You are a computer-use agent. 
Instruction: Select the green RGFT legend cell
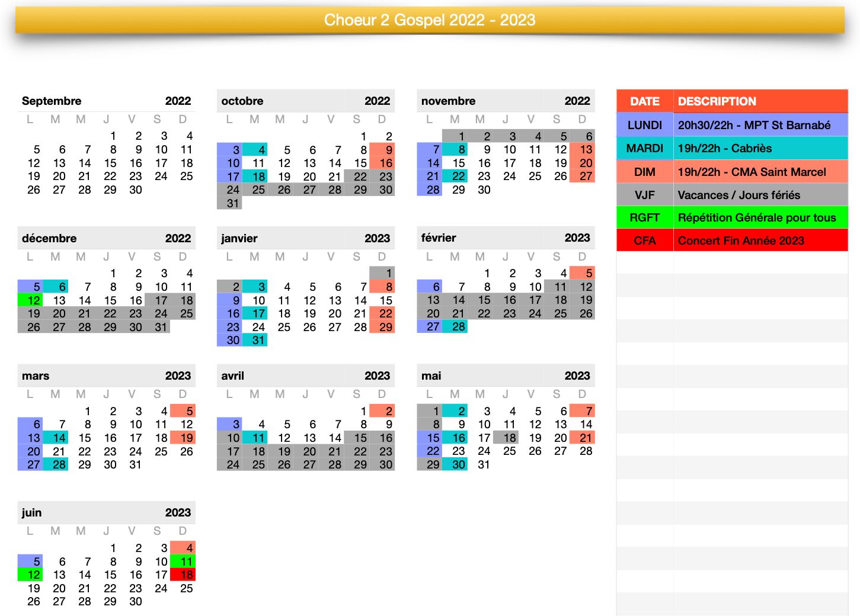click(x=645, y=217)
